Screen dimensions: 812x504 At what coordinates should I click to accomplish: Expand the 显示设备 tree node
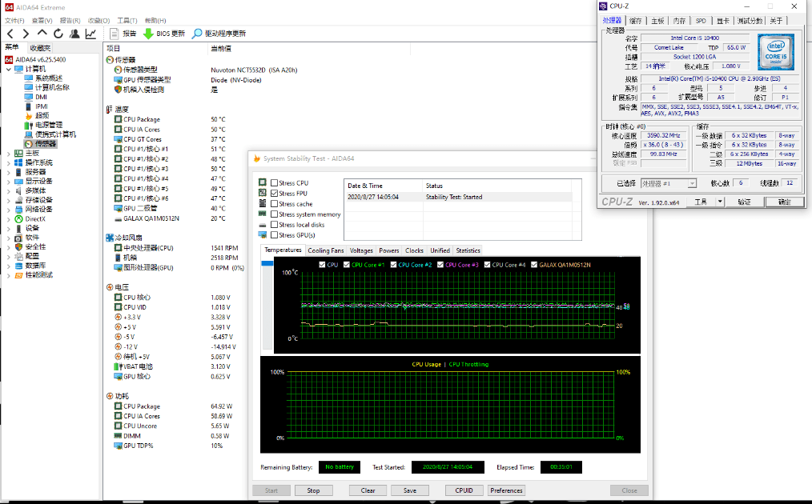9,181
